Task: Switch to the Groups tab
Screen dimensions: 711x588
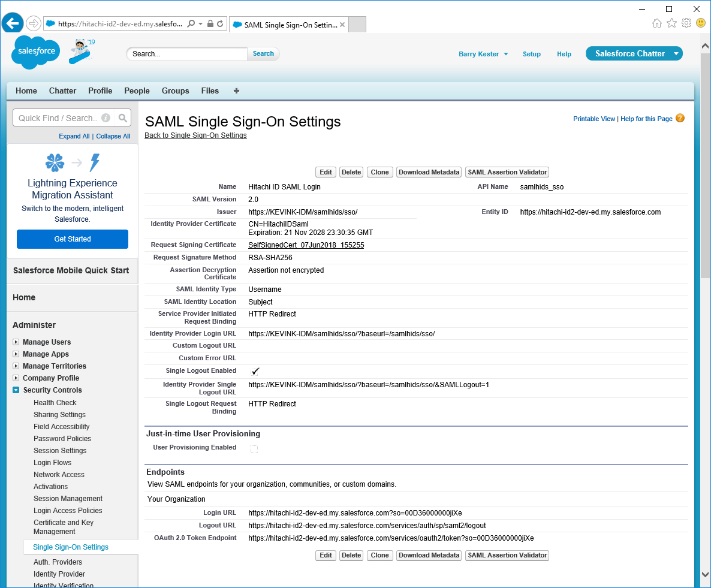Action: [x=175, y=91]
